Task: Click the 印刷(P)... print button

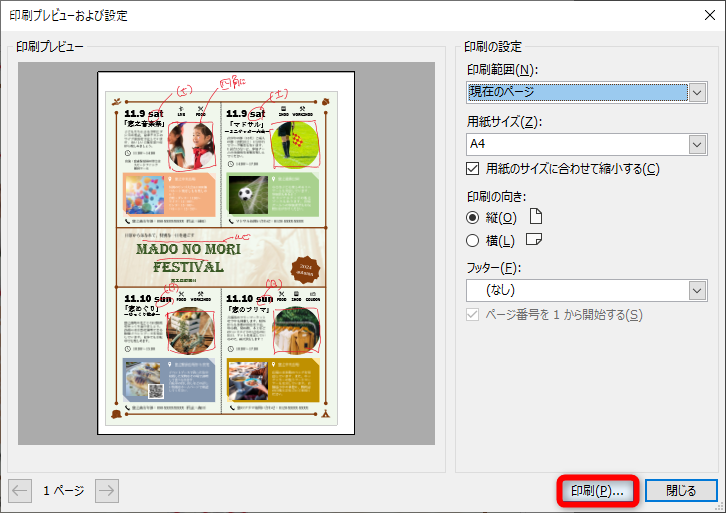Action: click(x=597, y=491)
